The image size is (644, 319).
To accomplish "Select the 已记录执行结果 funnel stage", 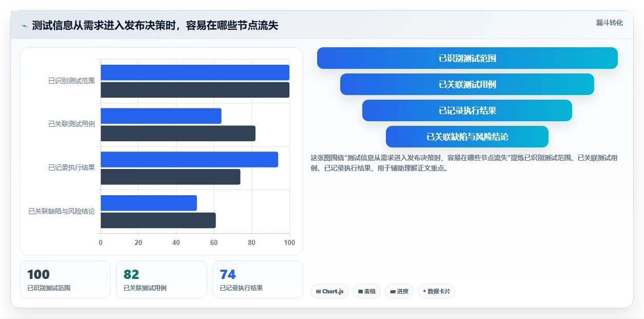I will (467, 110).
